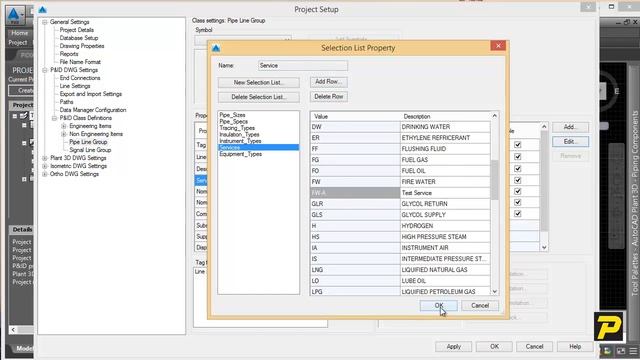Click the FIRE WATER description cell
640x360 pixels.
tap(445, 182)
